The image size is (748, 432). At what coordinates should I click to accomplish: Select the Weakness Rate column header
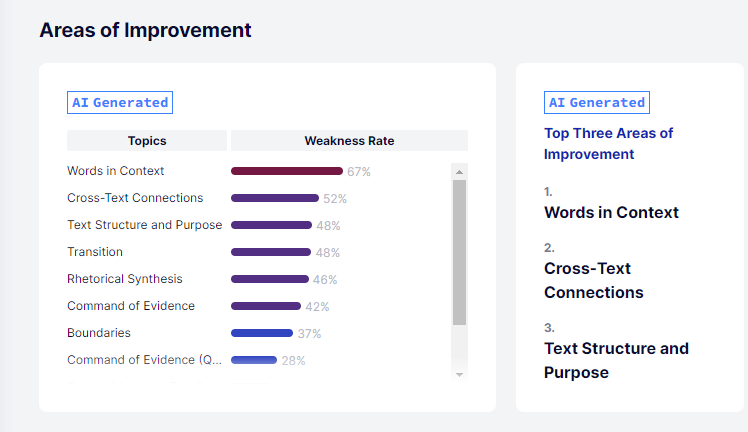click(349, 141)
